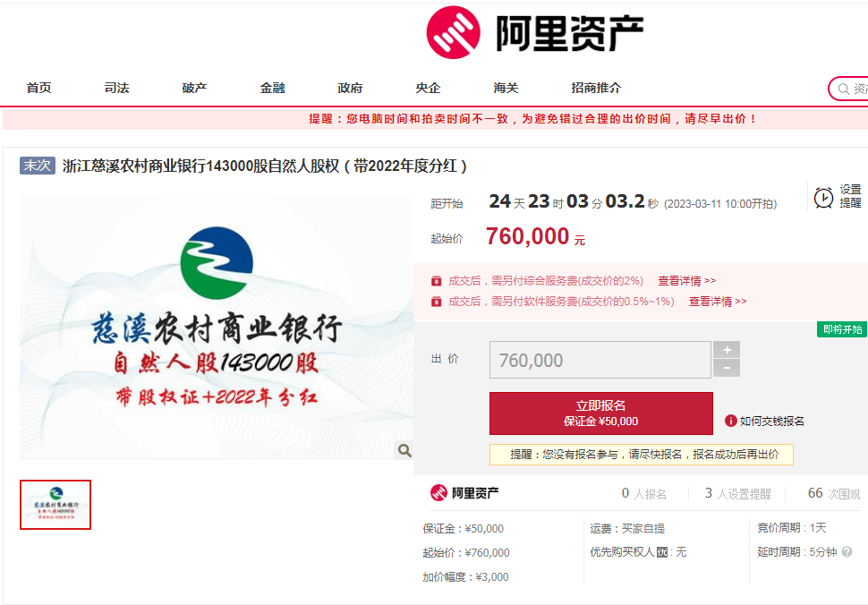This screenshot has height=605, width=868.
Task: Click the pink time mismatch 提醒 banner
Action: 435,119
